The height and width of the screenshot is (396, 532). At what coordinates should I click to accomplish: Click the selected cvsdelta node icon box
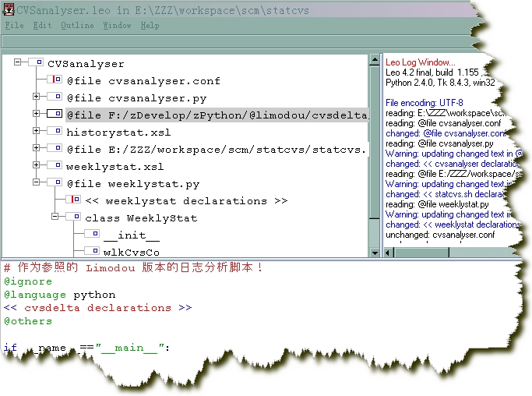(x=55, y=114)
